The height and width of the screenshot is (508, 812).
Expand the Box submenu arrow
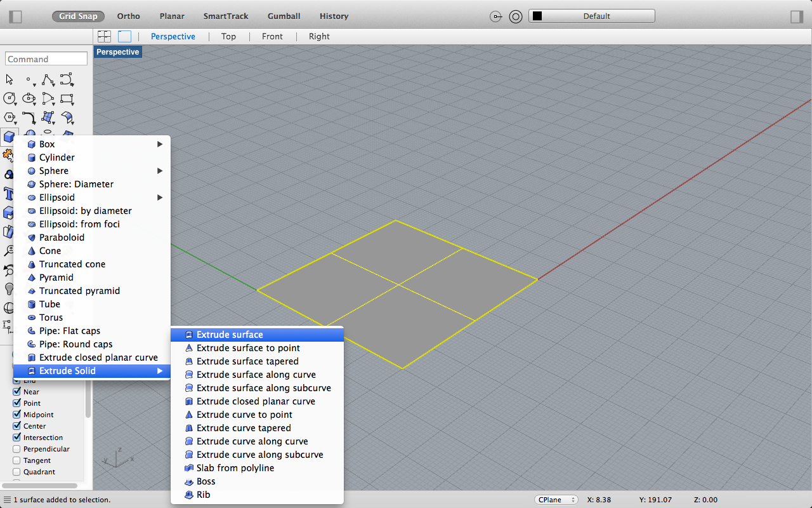(x=160, y=144)
